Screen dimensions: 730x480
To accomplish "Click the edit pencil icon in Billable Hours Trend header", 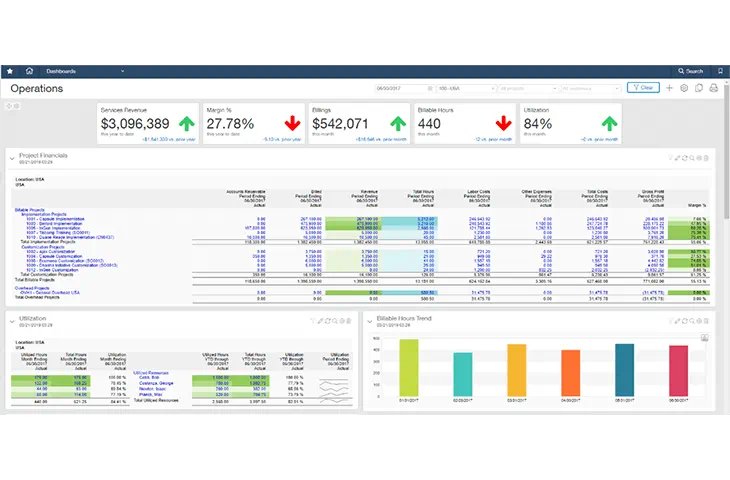I will click(x=678, y=321).
